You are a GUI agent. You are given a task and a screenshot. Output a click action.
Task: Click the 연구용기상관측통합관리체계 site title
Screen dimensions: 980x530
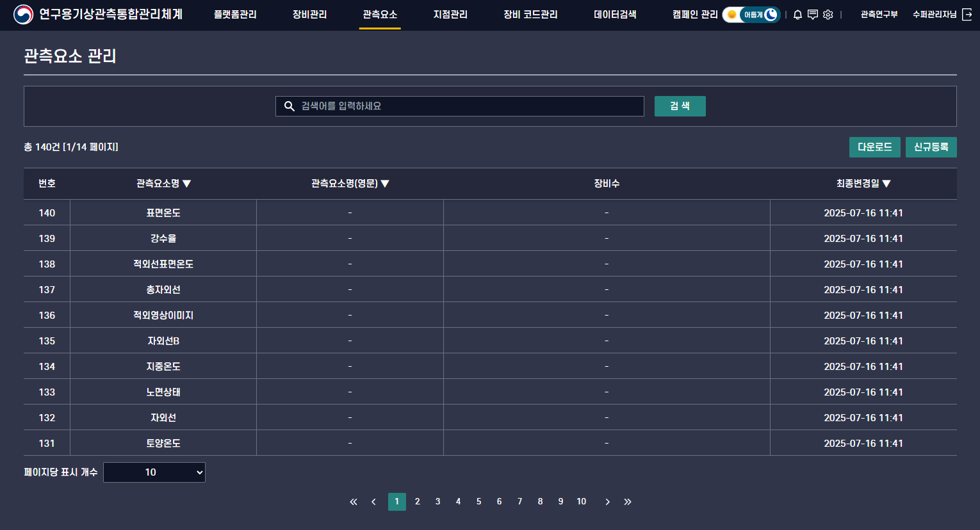111,14
